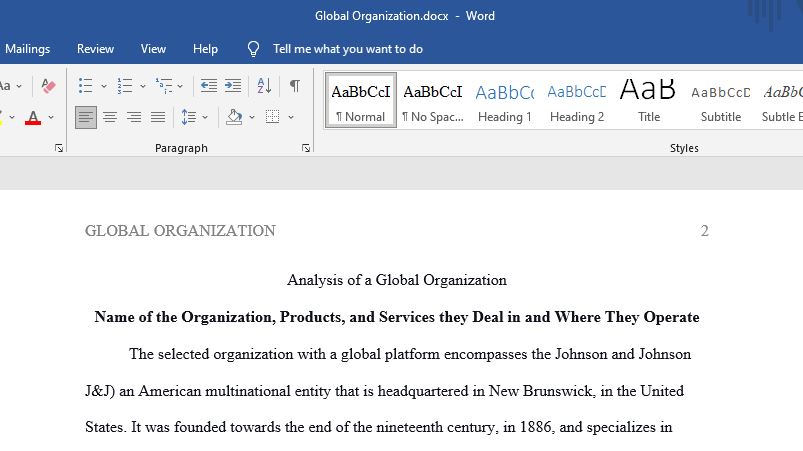The height and width of the screenshot is (451, 803).
Task: Apply the Normal style
Action: coord(361,100)
